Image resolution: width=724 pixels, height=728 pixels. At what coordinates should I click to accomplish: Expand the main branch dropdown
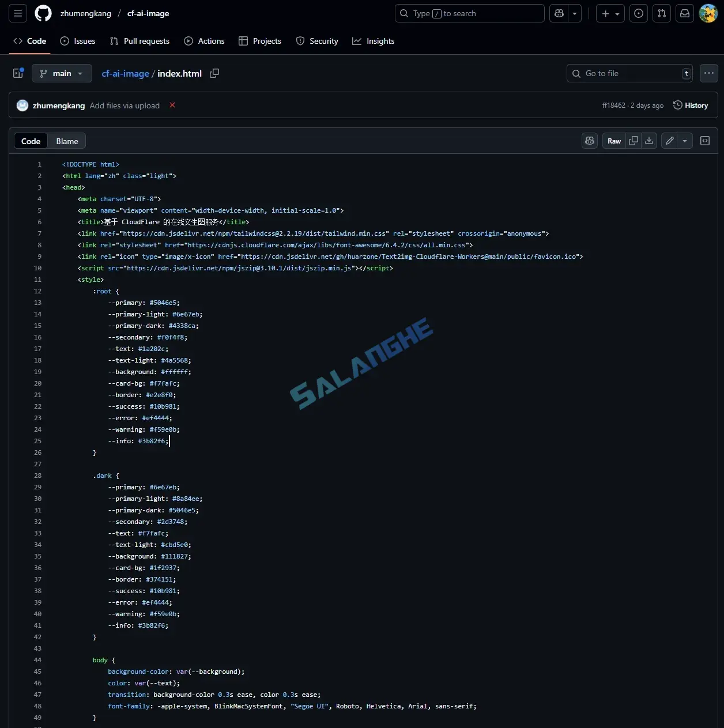pos(62,73)
